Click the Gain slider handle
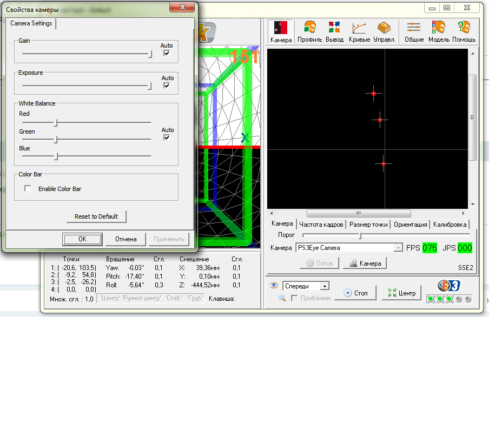The width and height of the screenshot is (502, 448). click(150, 54)
